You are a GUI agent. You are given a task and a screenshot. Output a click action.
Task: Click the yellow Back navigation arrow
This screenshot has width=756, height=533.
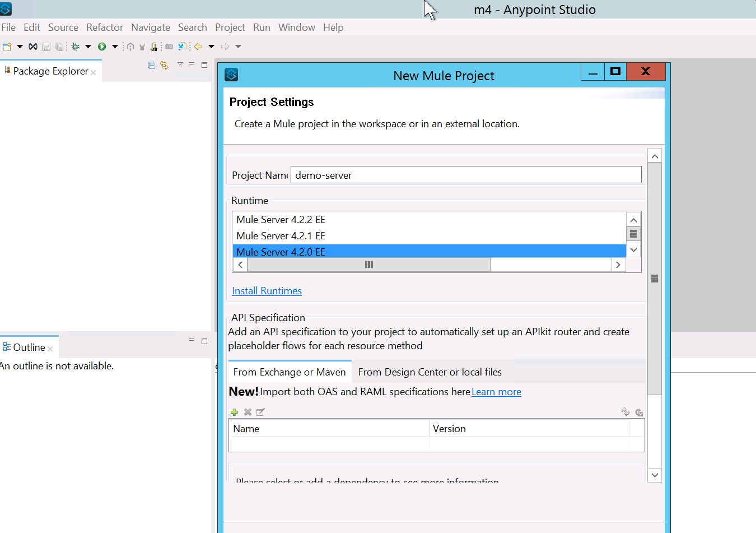[198, 47]
